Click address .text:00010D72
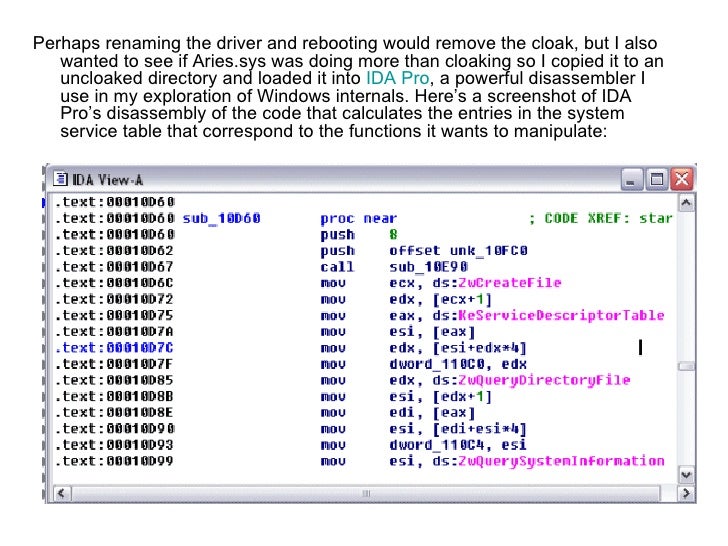The height and width of the screenshot is (546, 728). [114, 299]
